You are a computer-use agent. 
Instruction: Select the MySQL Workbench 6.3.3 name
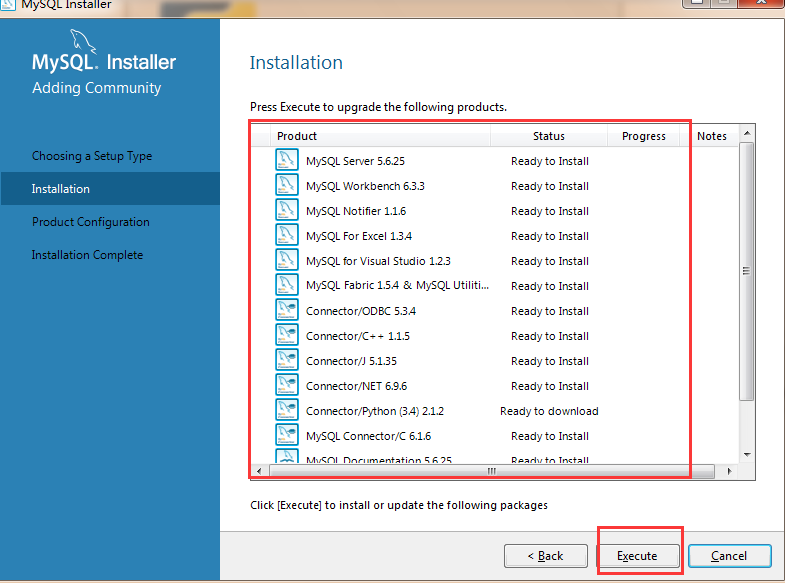(x=365, y=186)
